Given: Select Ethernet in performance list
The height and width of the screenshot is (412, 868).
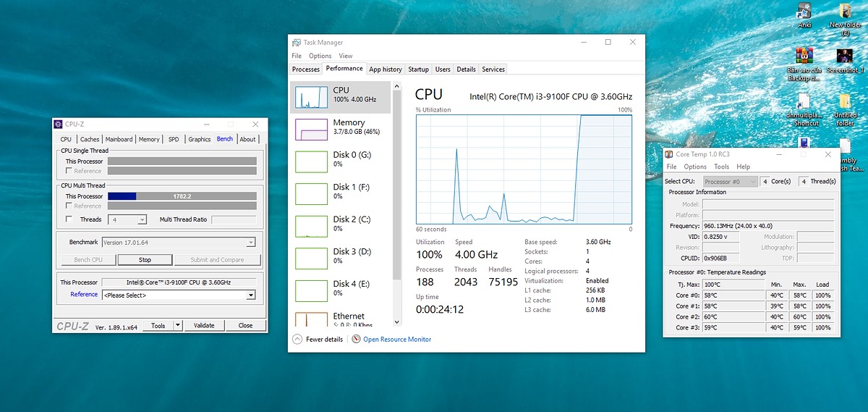Looking at the screenshot, I should tap(341, 319).
